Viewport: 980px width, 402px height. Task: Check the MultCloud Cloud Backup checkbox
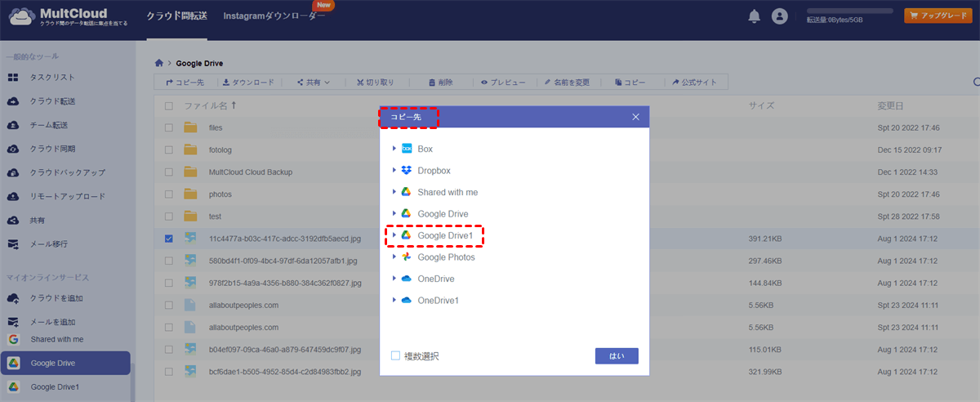tap(168, 172)
